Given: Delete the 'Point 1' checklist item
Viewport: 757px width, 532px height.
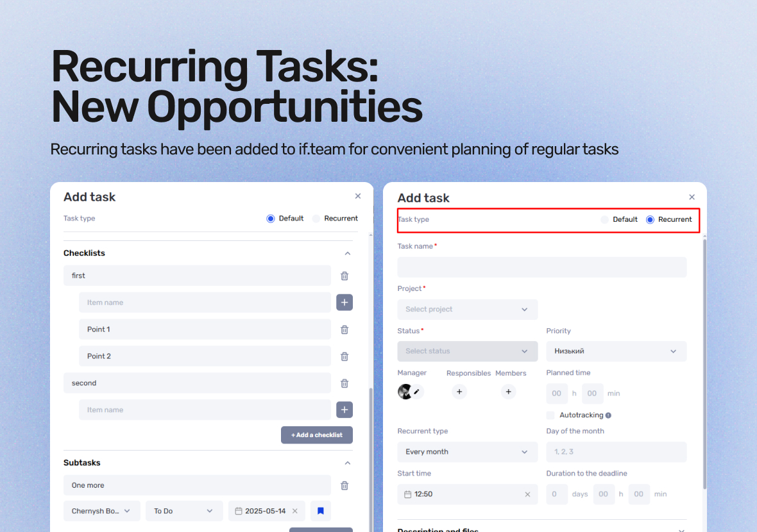Looking at the screenshot, I should coord(344,329).
